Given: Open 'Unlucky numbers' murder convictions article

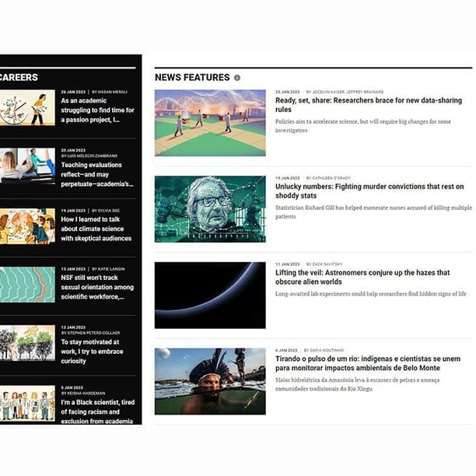Looking at the screenshot, I should 369,191.
